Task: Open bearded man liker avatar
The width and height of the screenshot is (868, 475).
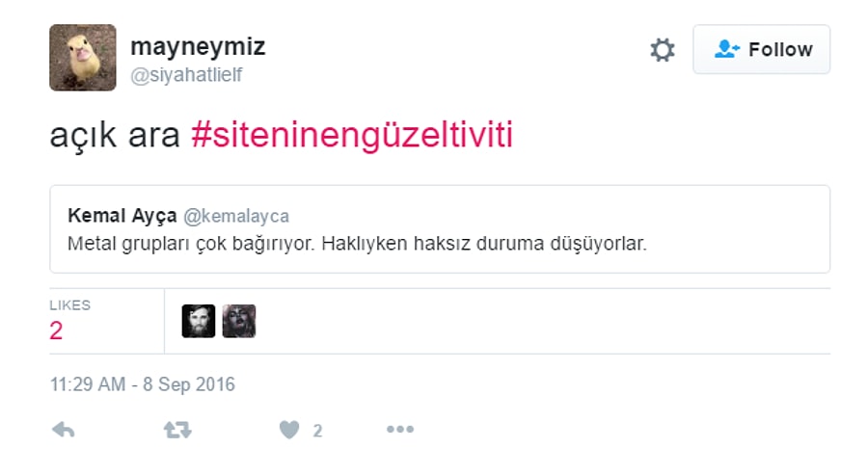Action: (198, 321)
